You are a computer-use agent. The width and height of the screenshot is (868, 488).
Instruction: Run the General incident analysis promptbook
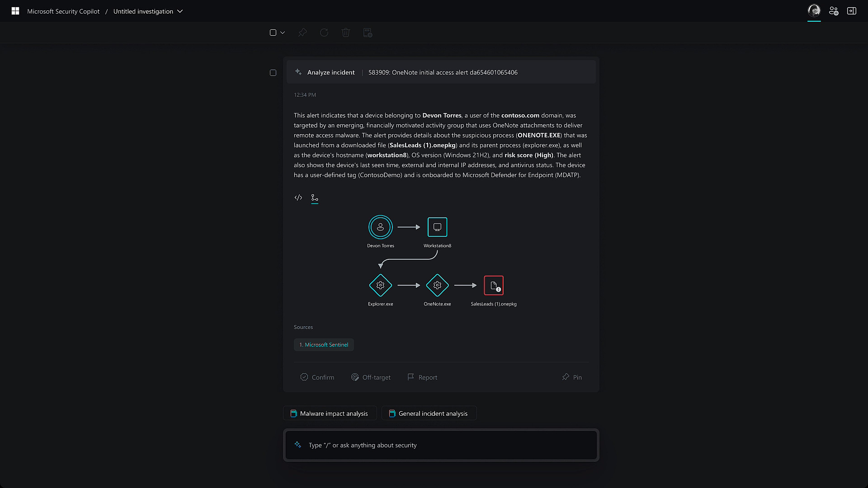point(429,413)
